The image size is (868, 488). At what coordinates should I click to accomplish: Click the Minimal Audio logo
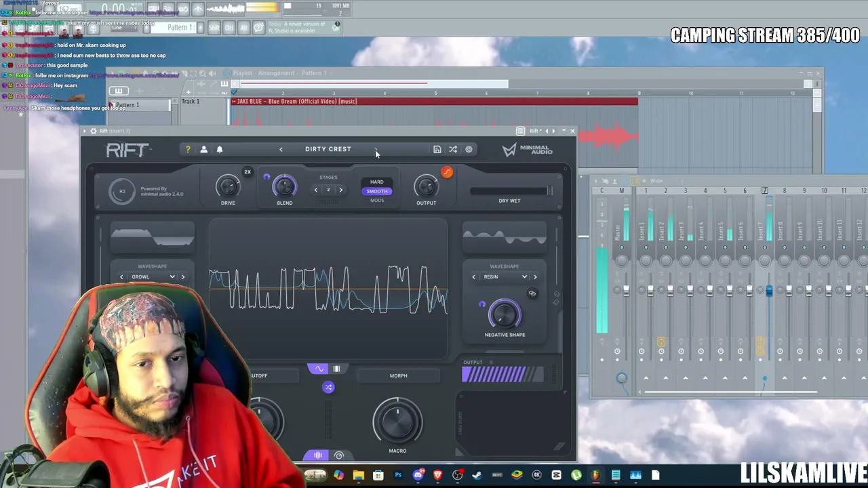pyautogui.click(x=528, y=150)
